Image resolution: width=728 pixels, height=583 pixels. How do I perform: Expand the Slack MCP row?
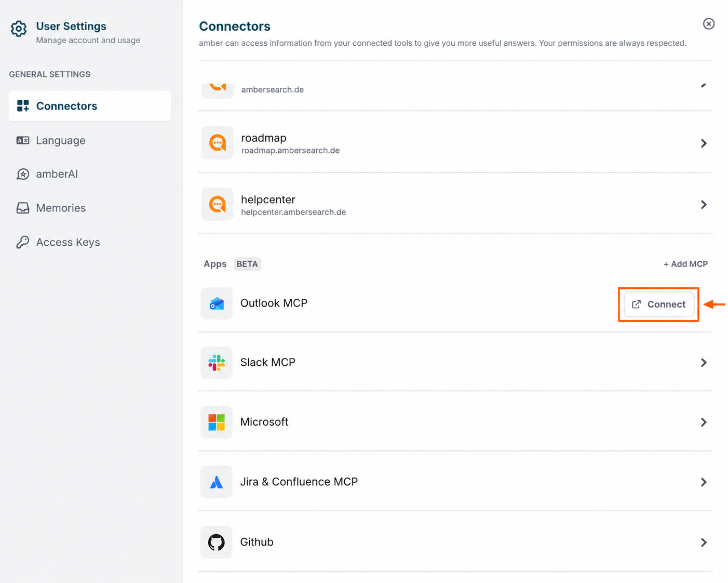coord(704,363)
